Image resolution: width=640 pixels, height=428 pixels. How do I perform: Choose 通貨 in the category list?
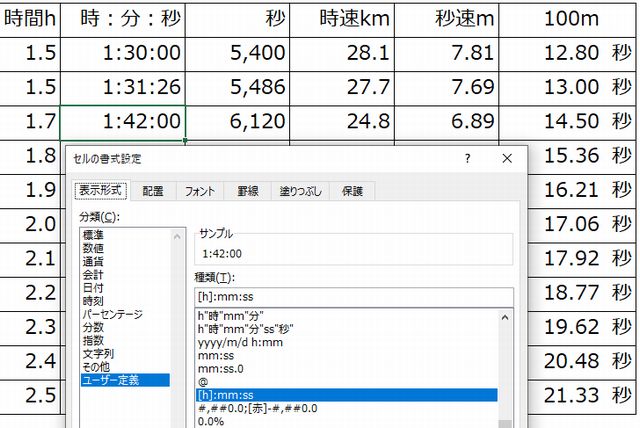pos(125,261)
